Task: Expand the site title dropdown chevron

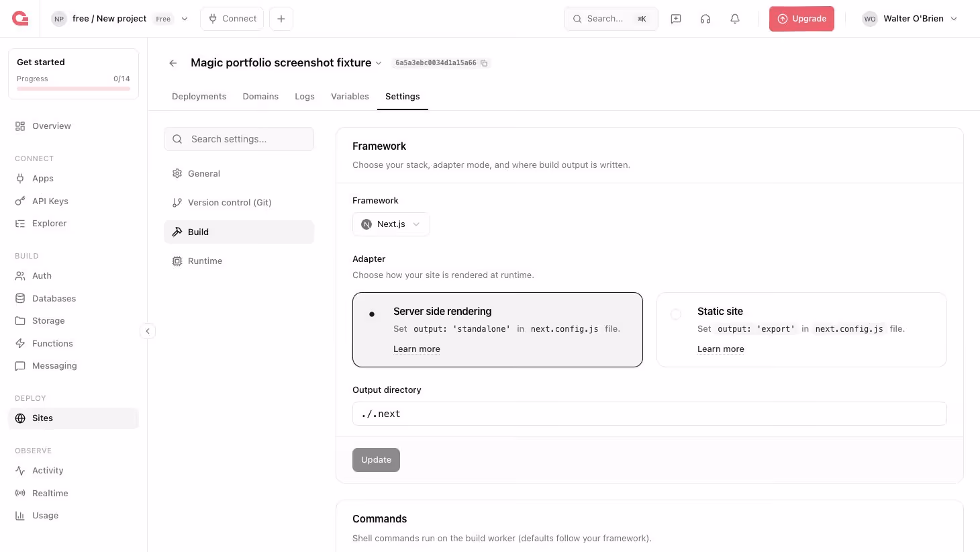Action: [x=379, y=63]
